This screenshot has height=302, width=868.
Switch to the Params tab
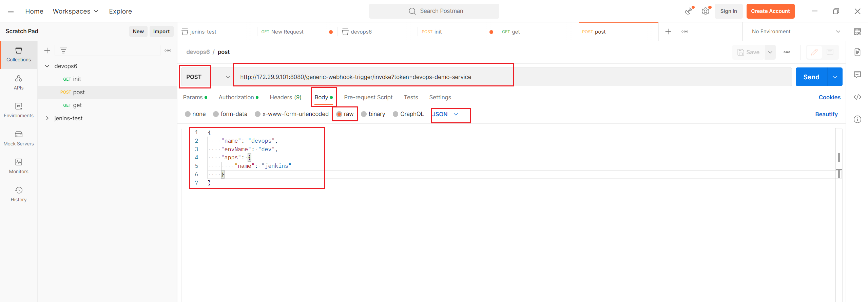195,97
